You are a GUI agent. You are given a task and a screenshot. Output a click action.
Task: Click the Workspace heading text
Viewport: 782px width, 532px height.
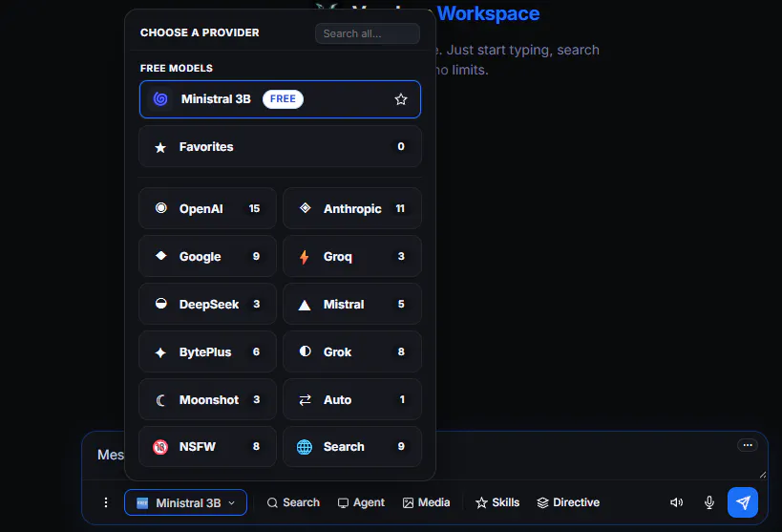[x=488, y=13]
